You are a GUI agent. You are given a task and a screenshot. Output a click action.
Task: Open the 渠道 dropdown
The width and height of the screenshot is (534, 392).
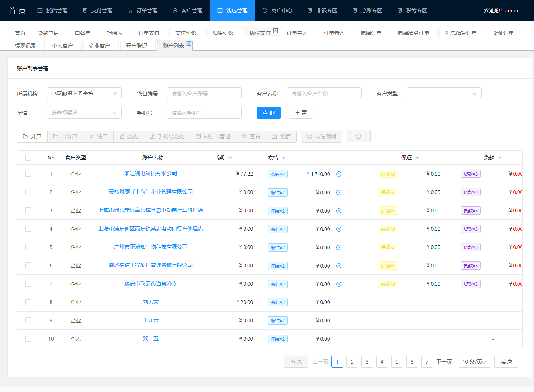point(84,113)
